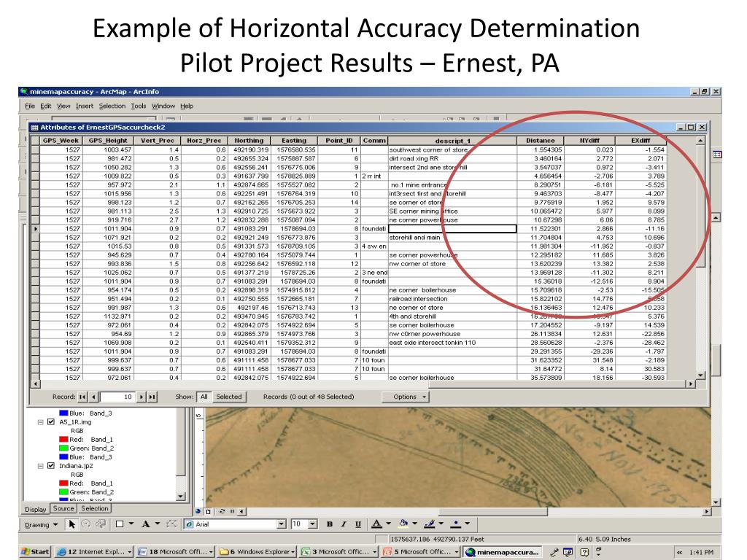Image resolution: width=747 pixels, height=560 pixels.
Task: Toggle Italic text formatting
Action: pos(344,524)
